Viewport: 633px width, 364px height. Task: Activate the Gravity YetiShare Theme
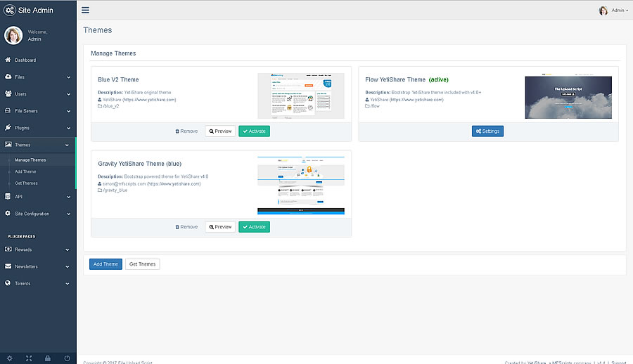254,227
